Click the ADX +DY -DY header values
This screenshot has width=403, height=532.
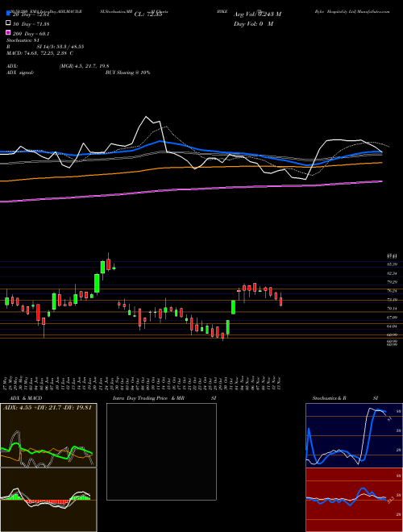(48, 408)
